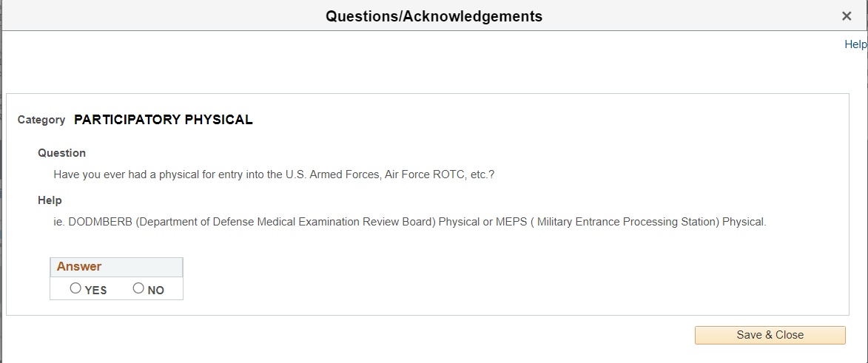
Task: Click the MEPS acronym in the help text
Action: (x=511, y=222)
